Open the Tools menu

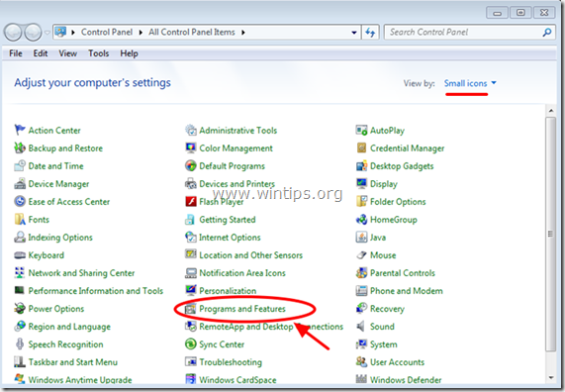point(98,53)
